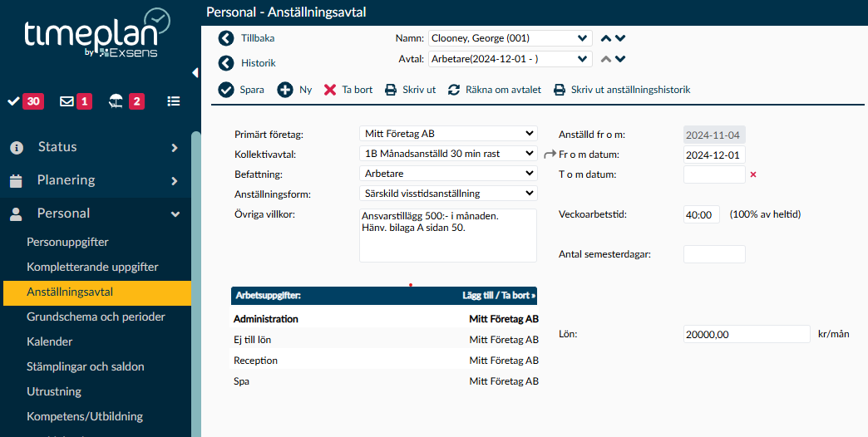Open Utrustning in the sidebar
This screenshot has height=437, width=868.
(54, 391)
